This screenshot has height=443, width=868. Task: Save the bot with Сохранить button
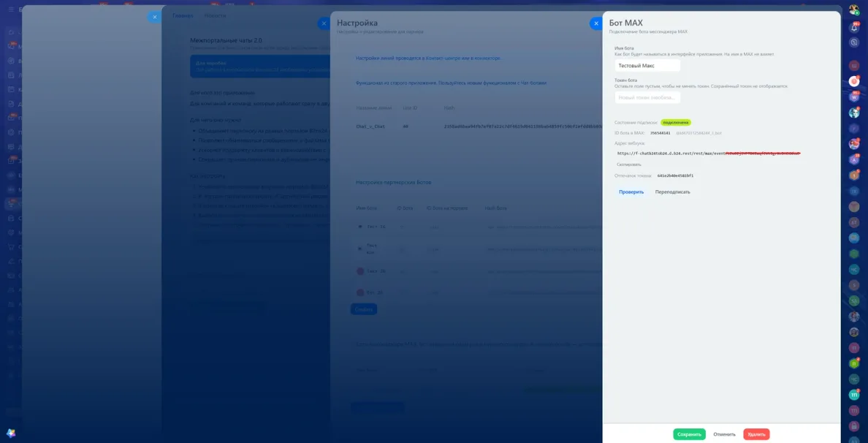(689, 435)
